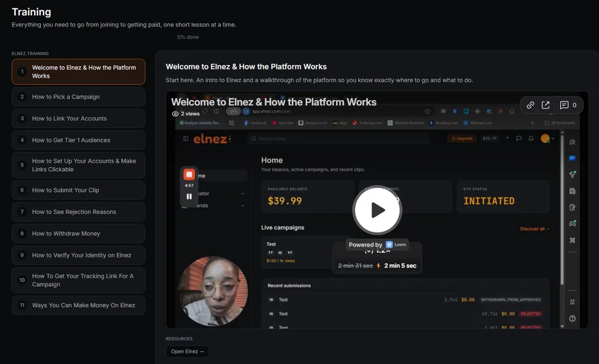
Task: Click the 2 min 5 sec speed label
Action: click(400, 266)
